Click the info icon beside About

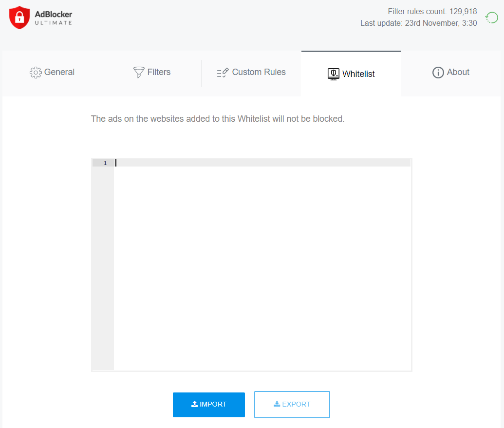point(437,72)
